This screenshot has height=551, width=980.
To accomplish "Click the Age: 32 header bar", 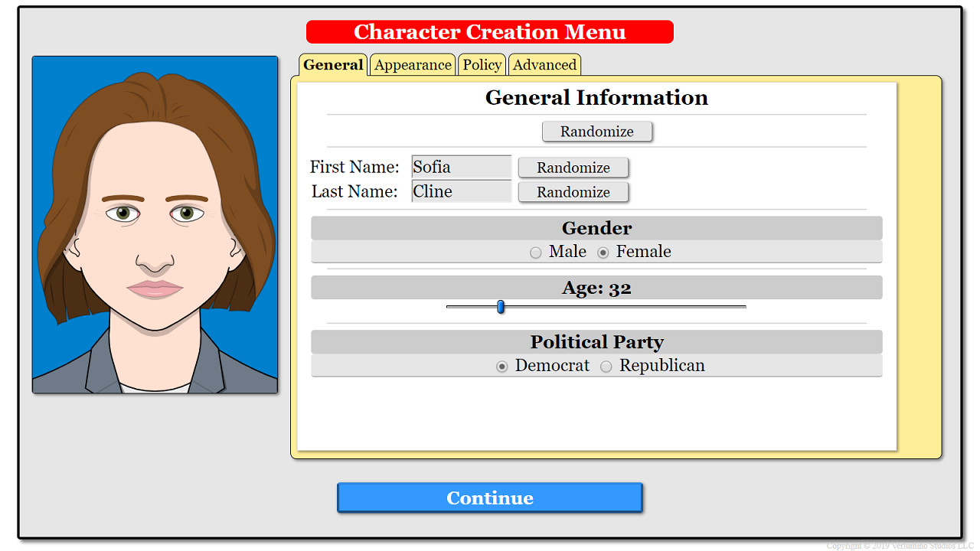I will pyautogui.click(x=596, y=287).
